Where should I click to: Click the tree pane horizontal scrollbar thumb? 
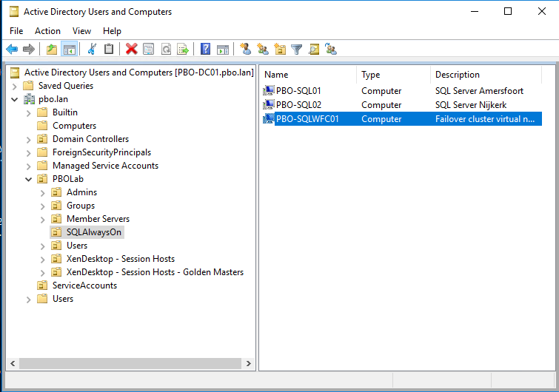(130, 363)
